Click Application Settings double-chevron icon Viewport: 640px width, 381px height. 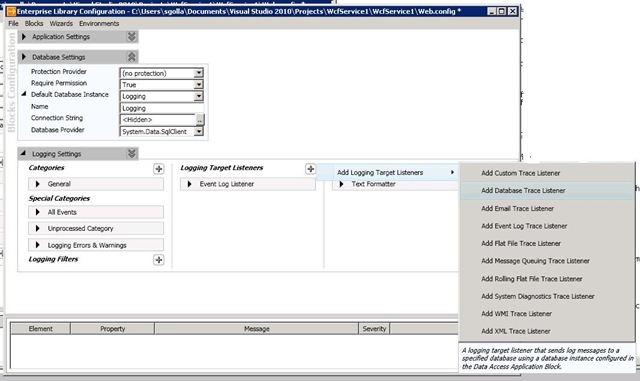tap(131, 37)
